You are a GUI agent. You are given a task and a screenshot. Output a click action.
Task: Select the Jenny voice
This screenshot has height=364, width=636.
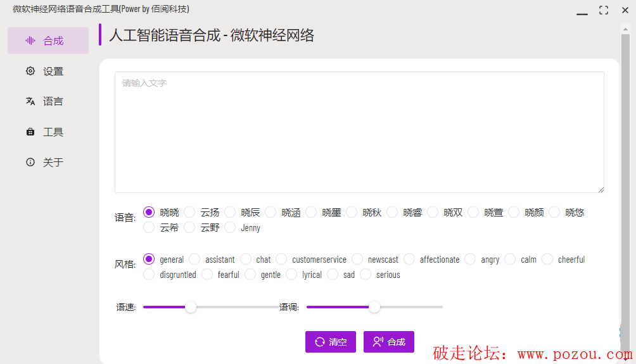[x=230, y=227]
